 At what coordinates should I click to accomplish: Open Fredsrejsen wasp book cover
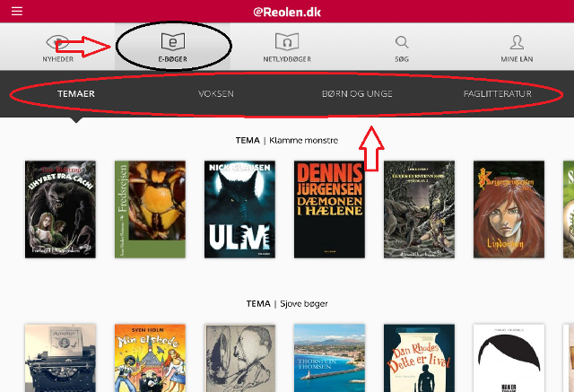(x=150, y=209)
